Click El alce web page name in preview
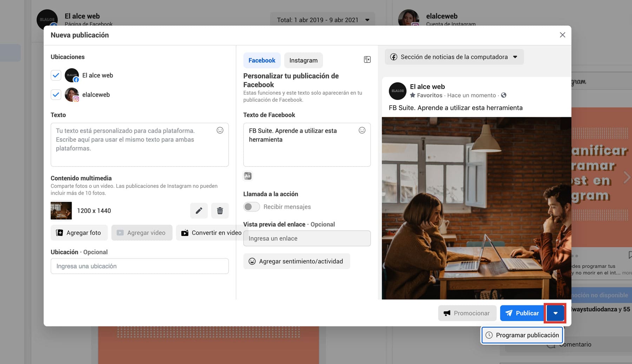Image resolution: width=632 pixels, height=364 pixels. click(x=427, y=87)
